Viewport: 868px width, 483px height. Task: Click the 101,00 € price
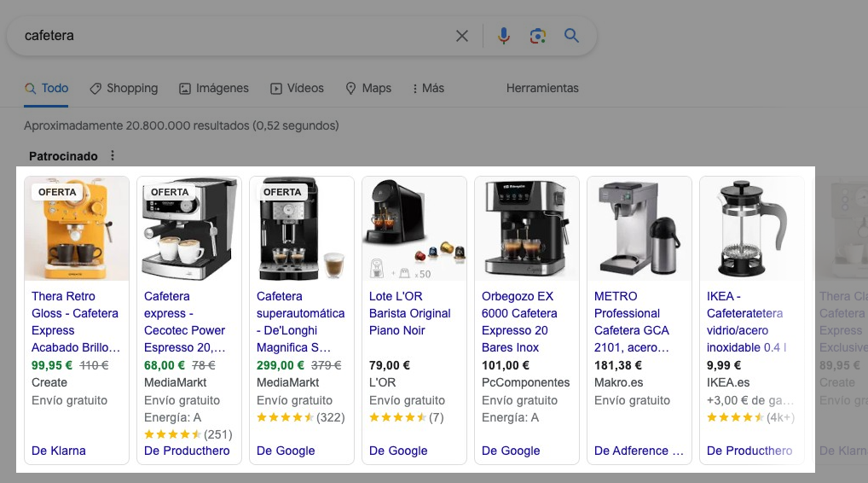pos(506,365)
